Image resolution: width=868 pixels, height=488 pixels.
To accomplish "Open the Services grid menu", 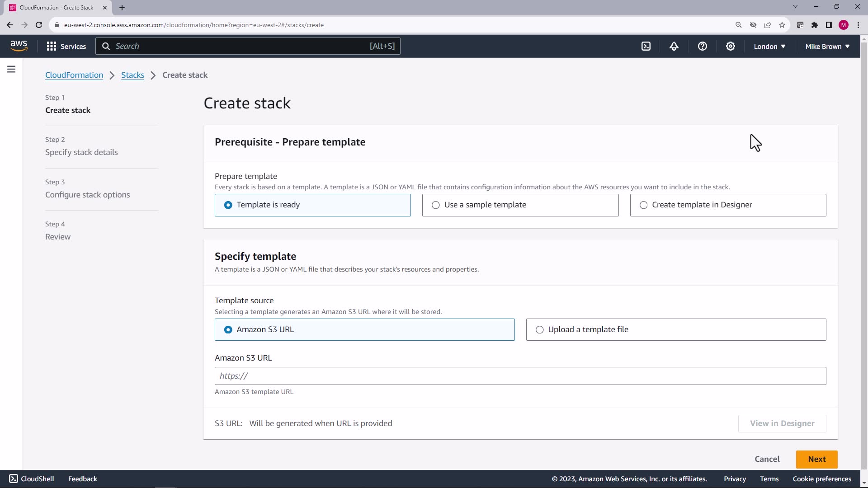I will pos(66,46).
